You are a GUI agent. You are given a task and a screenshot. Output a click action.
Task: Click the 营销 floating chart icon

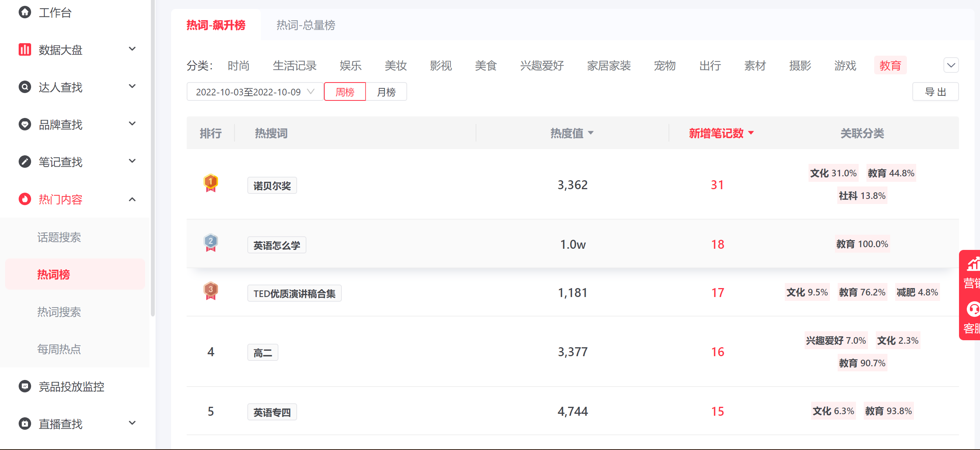[x=973, y=264]
